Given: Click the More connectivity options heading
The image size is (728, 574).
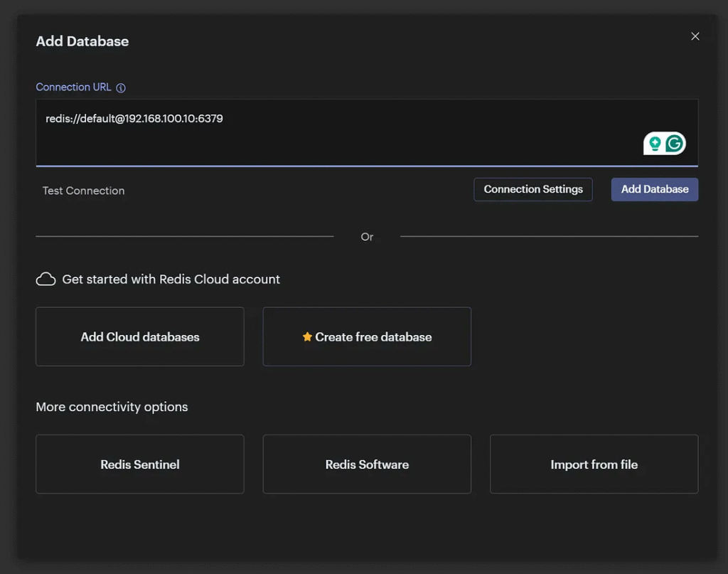Looking at the screenshot, I should (x=112, y=408).
